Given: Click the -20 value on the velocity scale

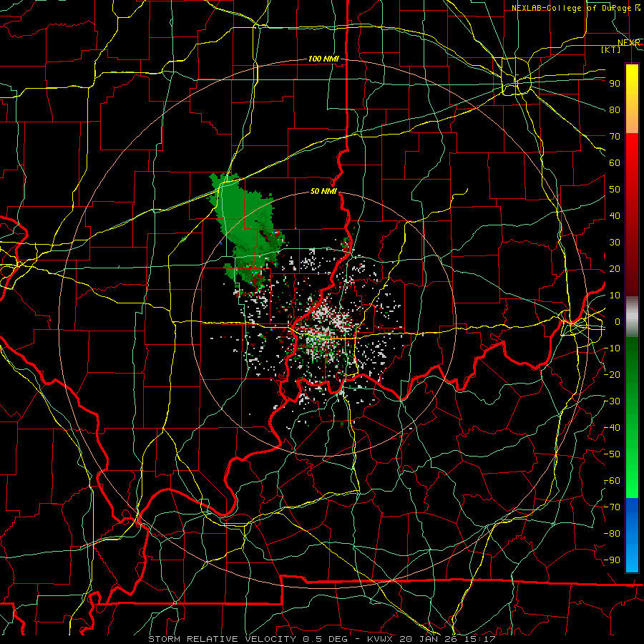Looking at the screenshot, I should pyautogui.click(x=613, y=375).
